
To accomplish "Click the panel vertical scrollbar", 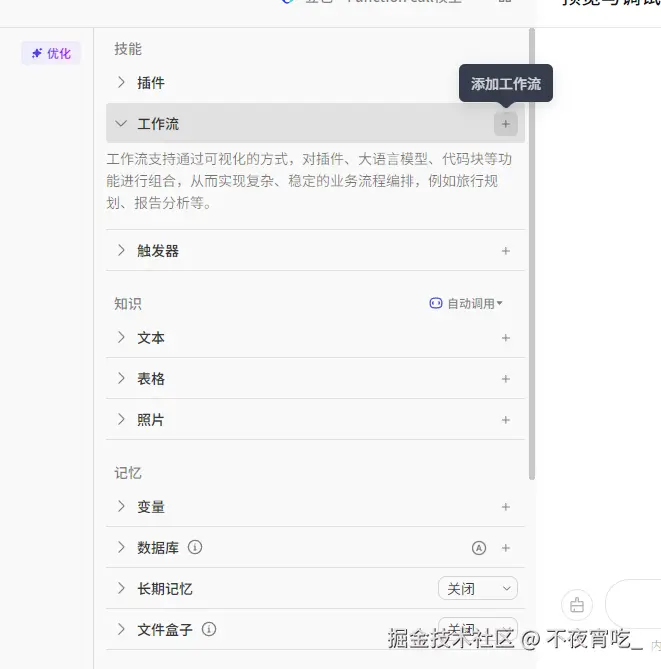I will click(532, 254).
